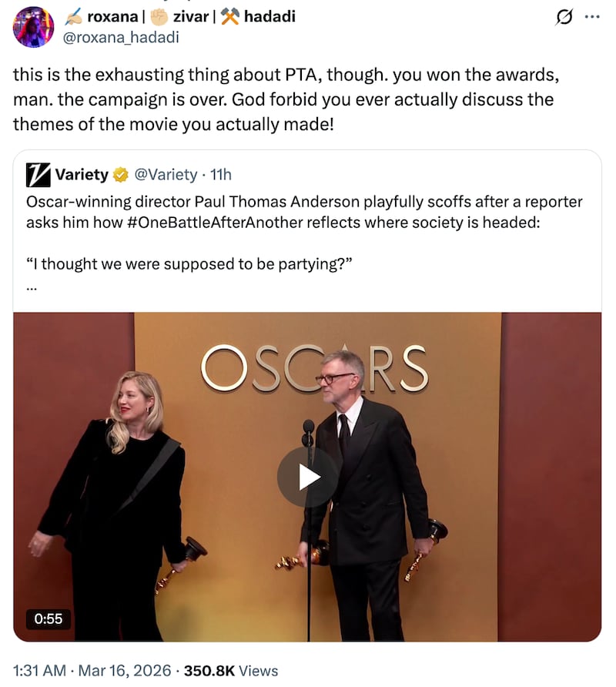Click the Grok slashed-circle icon
The image size is (616, 687).
[x=564, y=18]
